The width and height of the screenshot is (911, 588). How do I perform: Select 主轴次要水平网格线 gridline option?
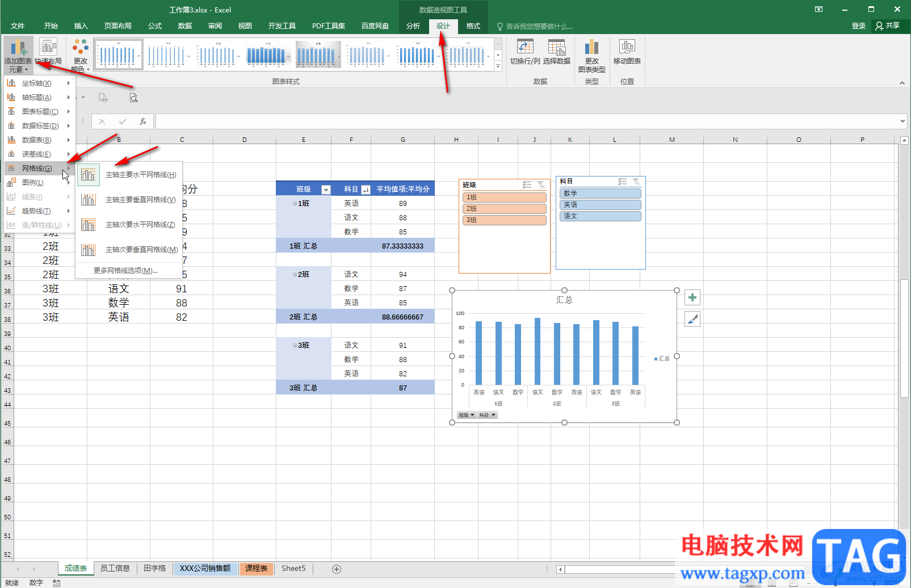tap(129, 225)
